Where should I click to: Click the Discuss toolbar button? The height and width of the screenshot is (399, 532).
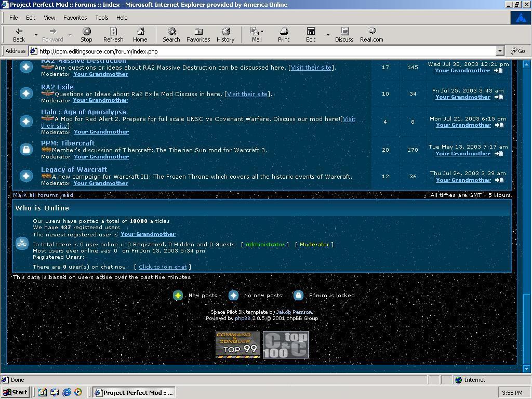(x=344, y=35)
